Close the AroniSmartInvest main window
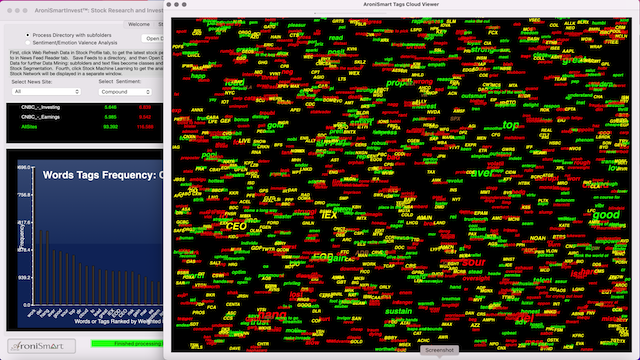Screen dimensions: 640x360 coord(10,11)
